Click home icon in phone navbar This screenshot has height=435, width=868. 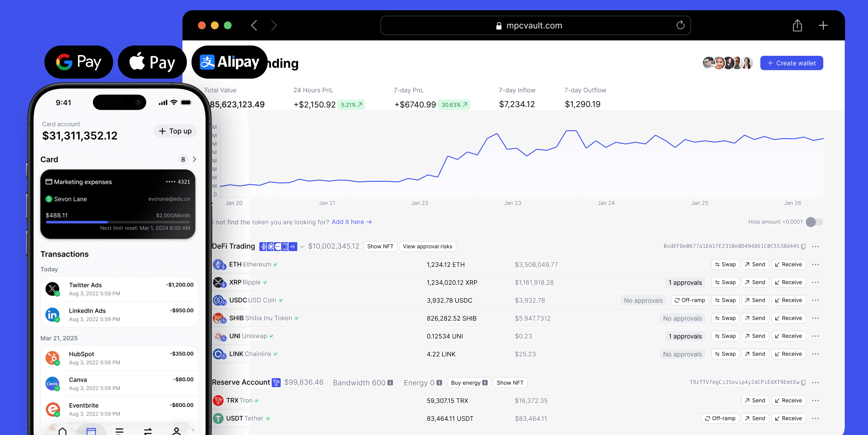pyautogui.click(x=63, y=431)
